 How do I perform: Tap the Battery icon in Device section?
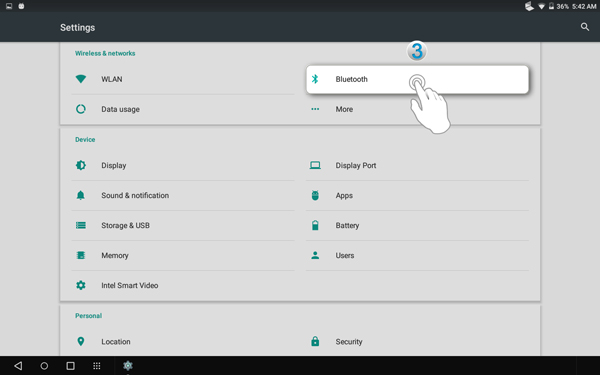[x=315, y=225]
